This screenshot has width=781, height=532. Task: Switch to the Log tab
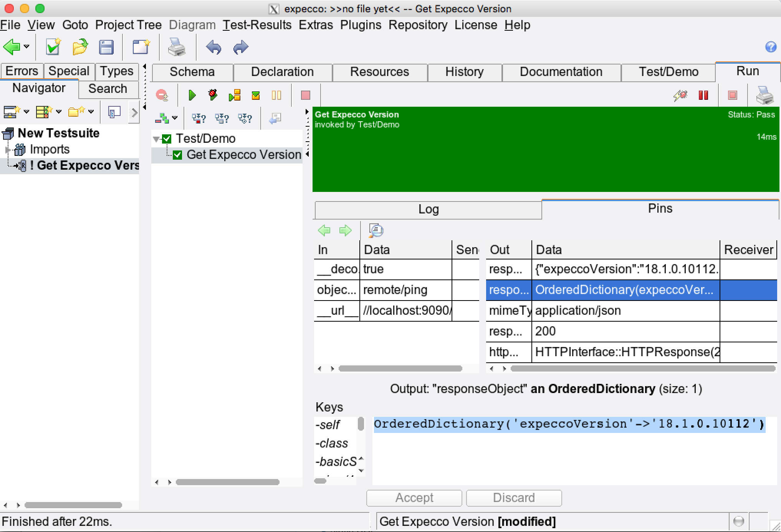[428, 210]
